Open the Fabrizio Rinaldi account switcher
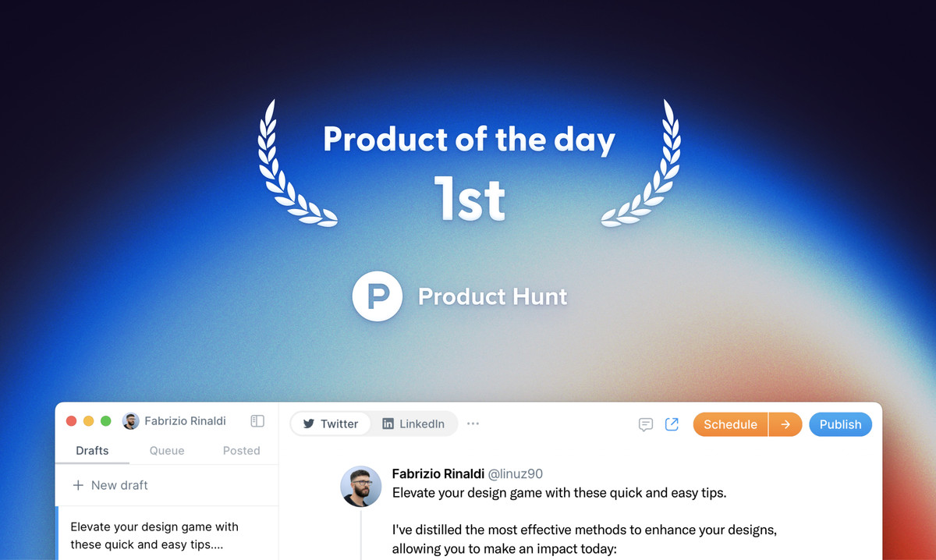Viewport: 936px width, 560px height. point(175,421)
